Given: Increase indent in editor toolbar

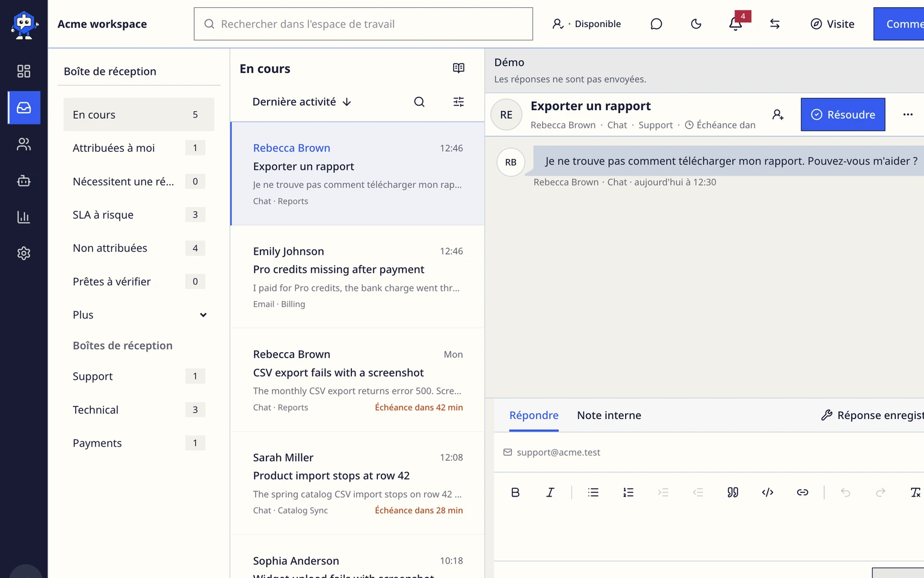Looking at the screenshot, I should click(663, 493).
